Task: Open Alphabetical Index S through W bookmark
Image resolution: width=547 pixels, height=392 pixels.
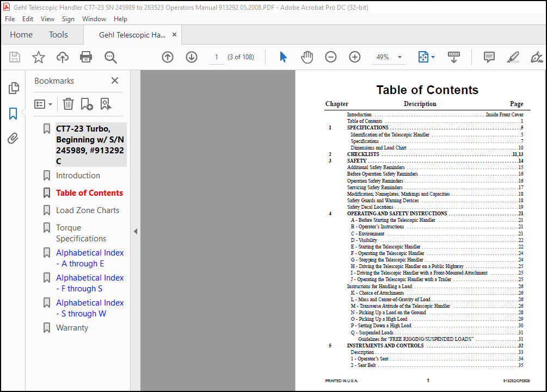Action: click(x=90, y=308)
